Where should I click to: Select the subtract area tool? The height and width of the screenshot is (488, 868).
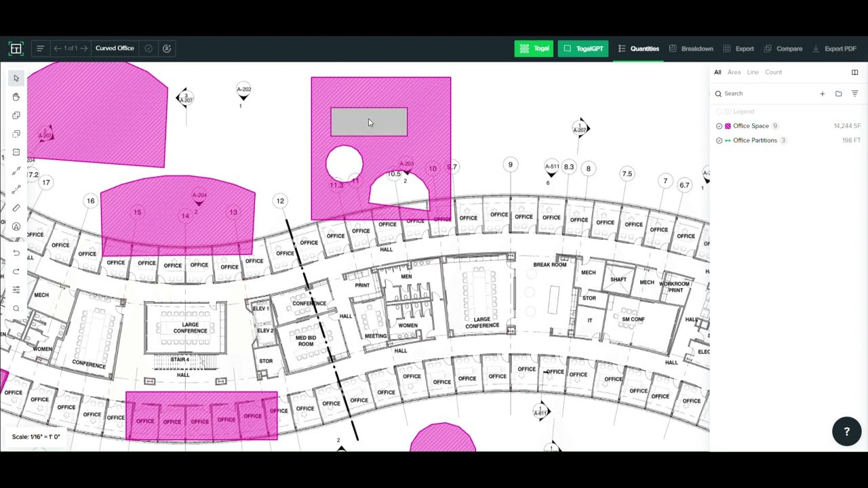16,134
